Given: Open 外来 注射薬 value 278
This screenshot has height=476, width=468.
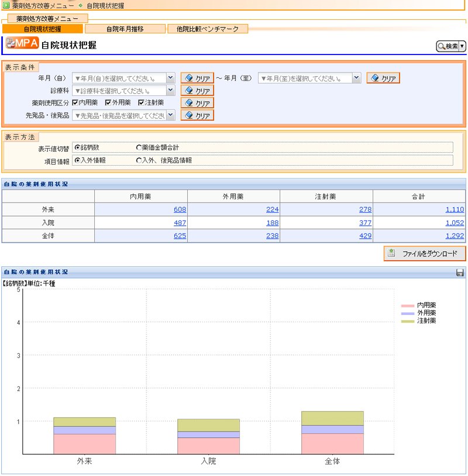Looking at the screenshot, I should pyautogui.click(x=365, y=209).
